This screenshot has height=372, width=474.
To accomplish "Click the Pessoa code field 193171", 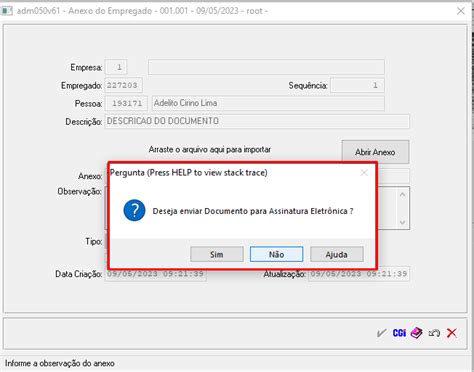I will [x=126, y=103].
